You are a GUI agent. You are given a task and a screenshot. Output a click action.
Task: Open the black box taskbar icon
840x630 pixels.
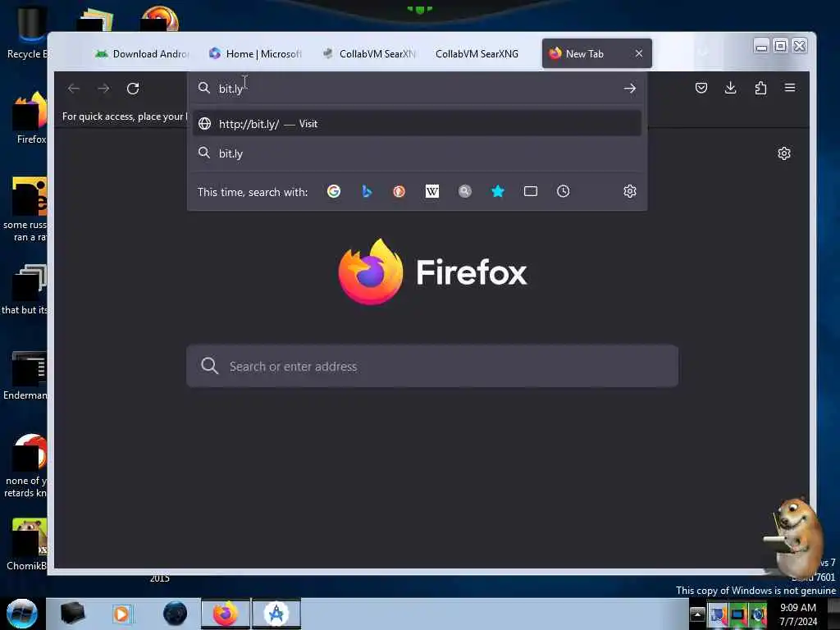(72, 614)
